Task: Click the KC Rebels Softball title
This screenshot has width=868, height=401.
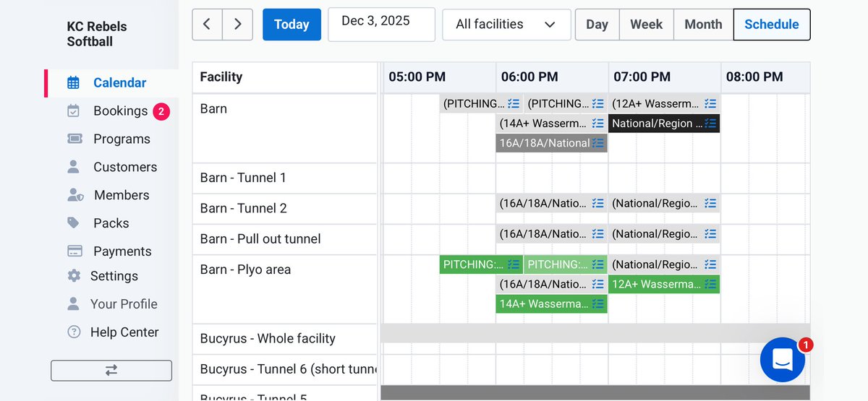Action: pos(97,34)
